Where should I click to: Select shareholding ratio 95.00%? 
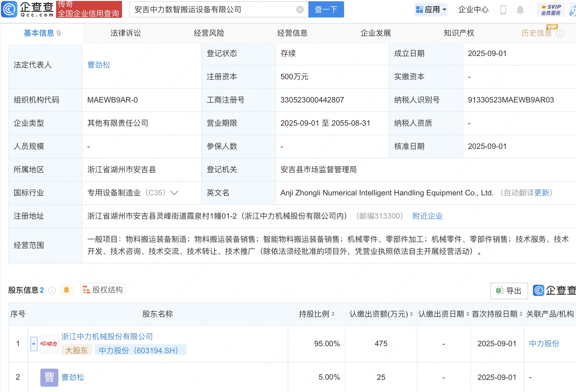pyautogui.click(x=327, y=344)
